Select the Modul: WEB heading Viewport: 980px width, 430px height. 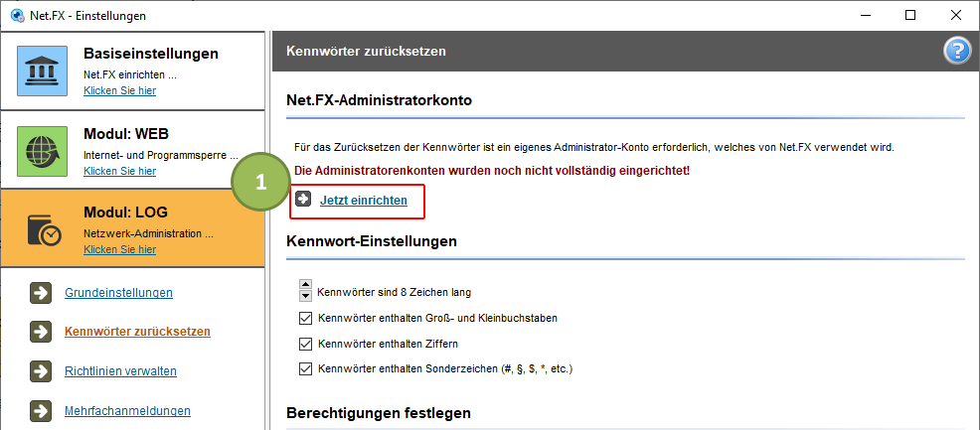coord(126,134)
